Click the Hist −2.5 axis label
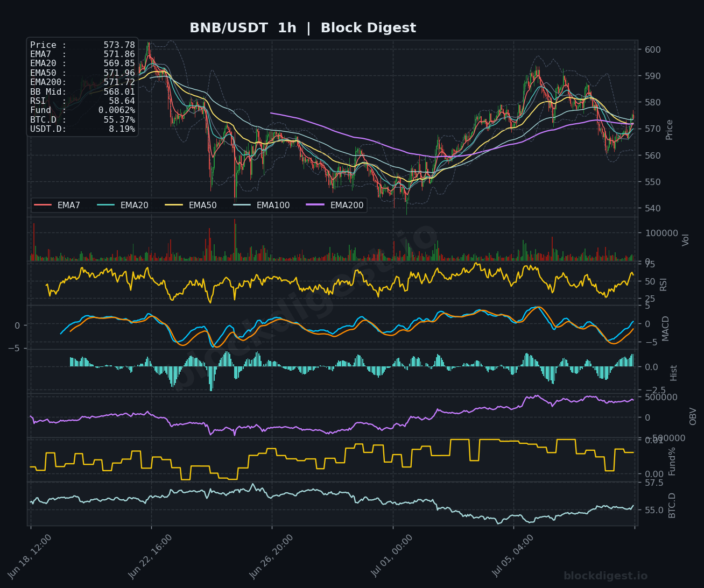 pos(654,390)
